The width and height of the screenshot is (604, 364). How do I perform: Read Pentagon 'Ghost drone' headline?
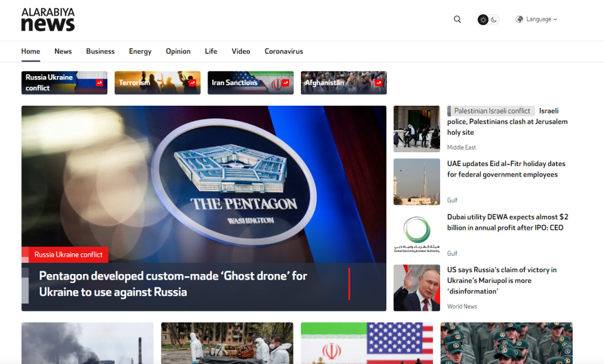173,284
